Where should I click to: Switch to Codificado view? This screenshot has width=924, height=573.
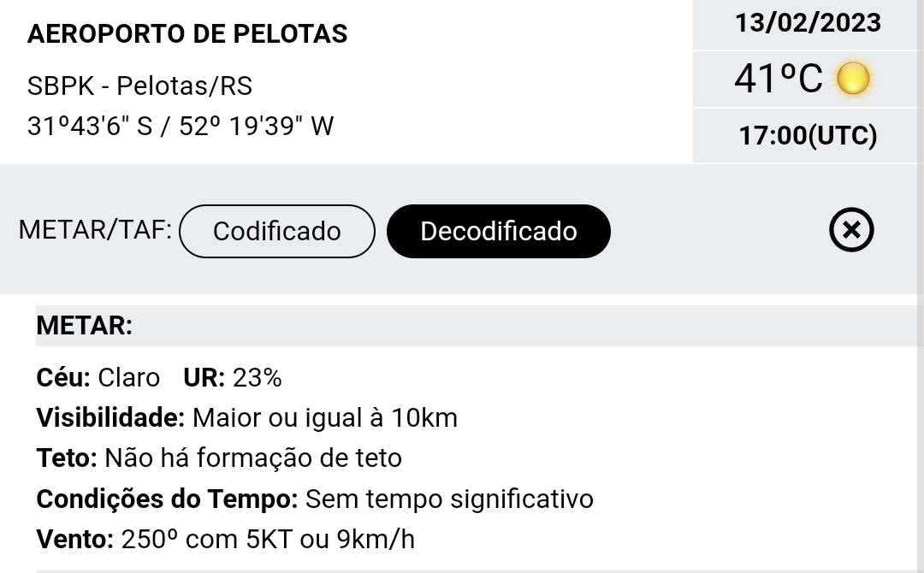click(x=277, y=231)
